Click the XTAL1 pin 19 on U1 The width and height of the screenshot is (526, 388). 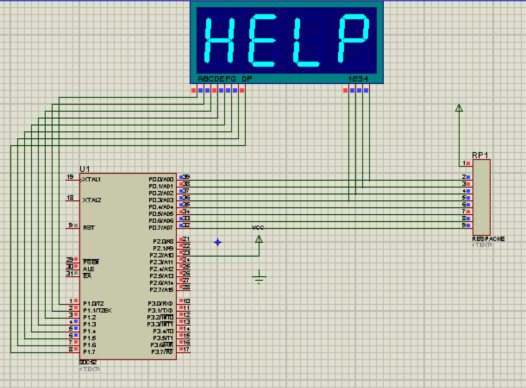(73, 179)
